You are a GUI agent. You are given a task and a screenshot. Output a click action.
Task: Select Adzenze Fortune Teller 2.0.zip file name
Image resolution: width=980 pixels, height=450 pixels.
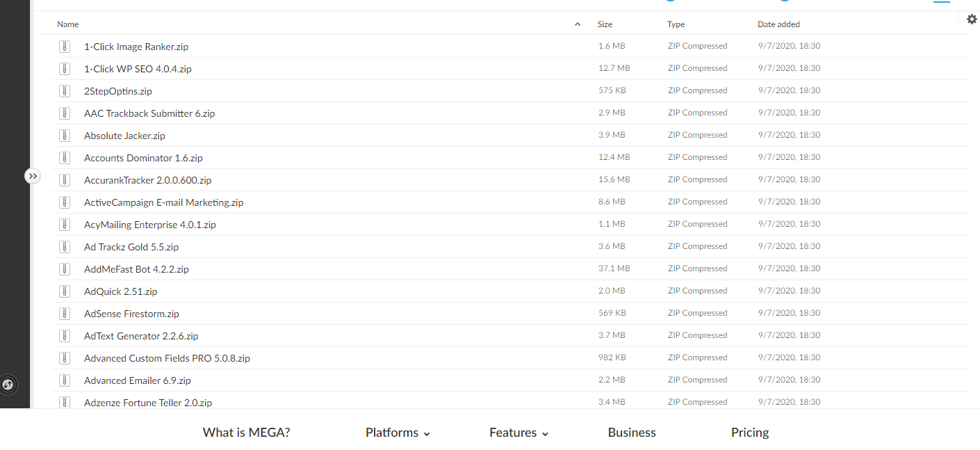(148, 403)
